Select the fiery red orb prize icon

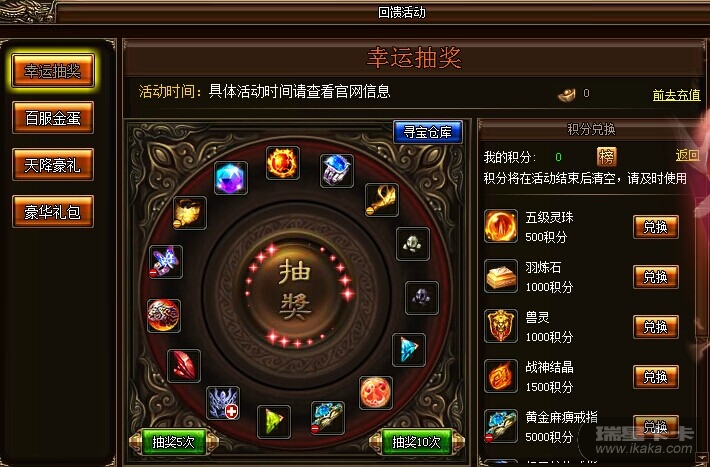point(283,163)
